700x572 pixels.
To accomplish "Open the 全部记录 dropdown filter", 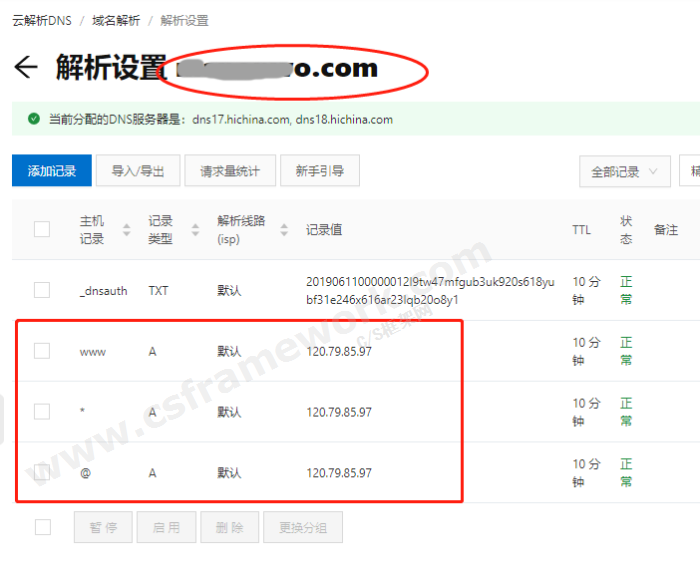I will click(624, 171).
